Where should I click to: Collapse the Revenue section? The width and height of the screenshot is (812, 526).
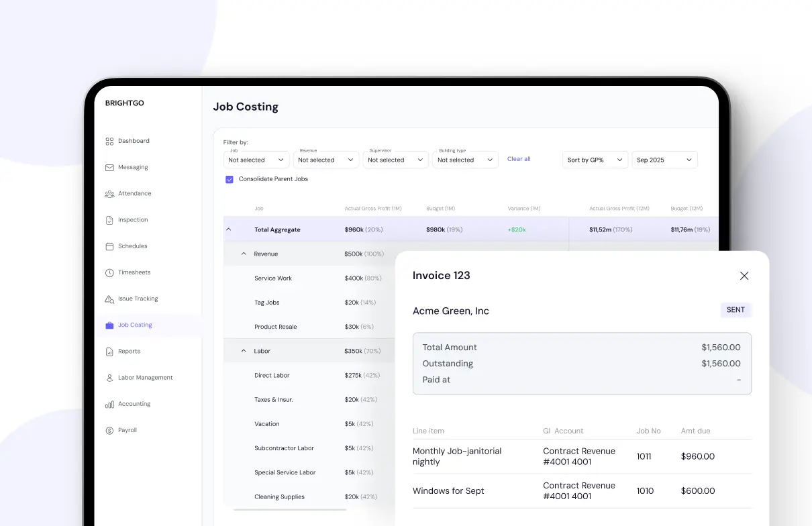[x=244, y=254]
